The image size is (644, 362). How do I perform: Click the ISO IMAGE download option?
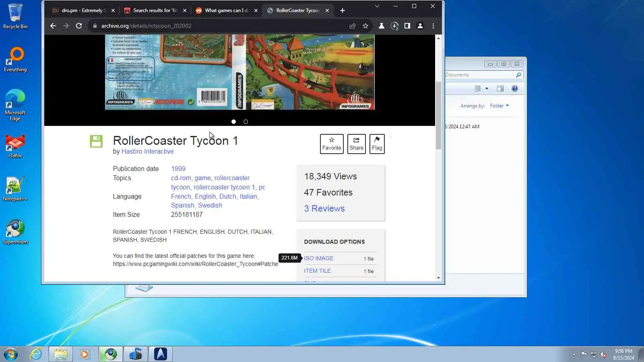[x=319, y=258]
